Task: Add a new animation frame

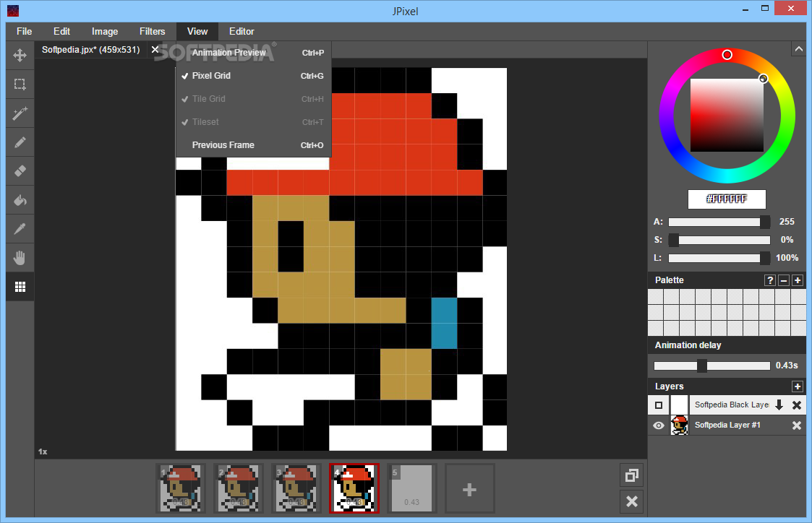Action: [x=470, y=489]
